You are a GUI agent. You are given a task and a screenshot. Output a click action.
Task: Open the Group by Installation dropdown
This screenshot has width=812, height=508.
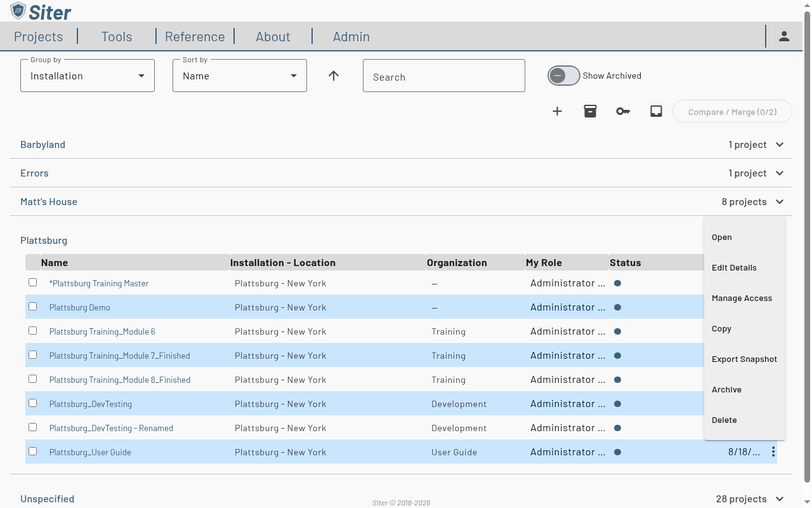click(88, 76)
